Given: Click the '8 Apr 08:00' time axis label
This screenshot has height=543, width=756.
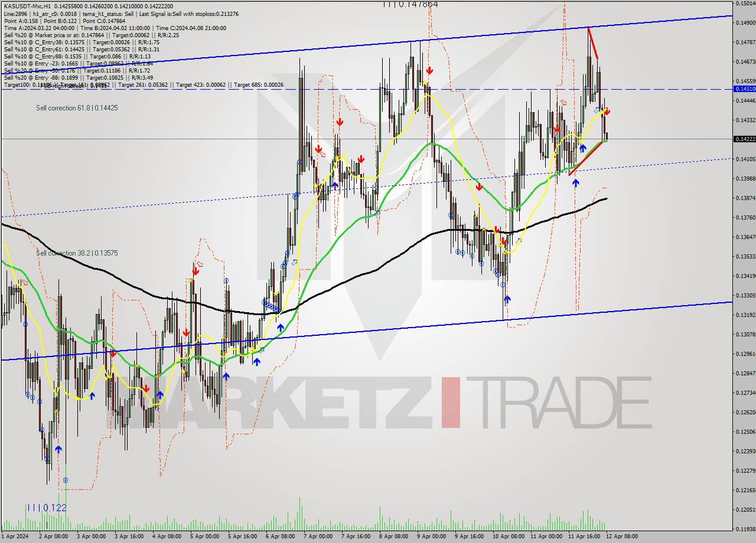Looking at the screenshot, I should 393,537.
